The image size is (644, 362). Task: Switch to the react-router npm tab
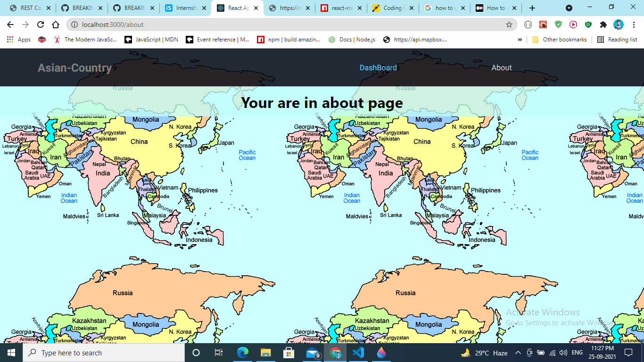click(x=341, y=8)
